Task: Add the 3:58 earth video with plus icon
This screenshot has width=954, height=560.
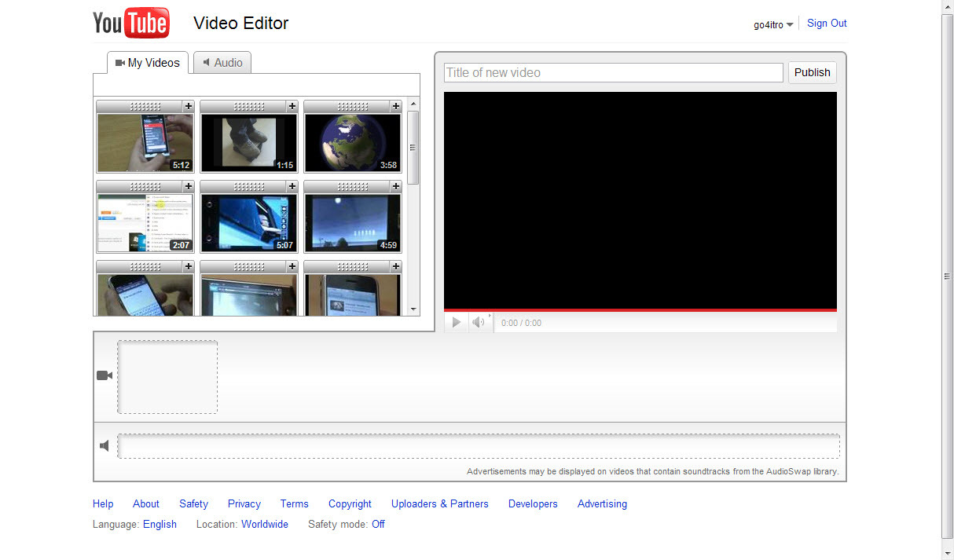Action: (x=396, y=106)
